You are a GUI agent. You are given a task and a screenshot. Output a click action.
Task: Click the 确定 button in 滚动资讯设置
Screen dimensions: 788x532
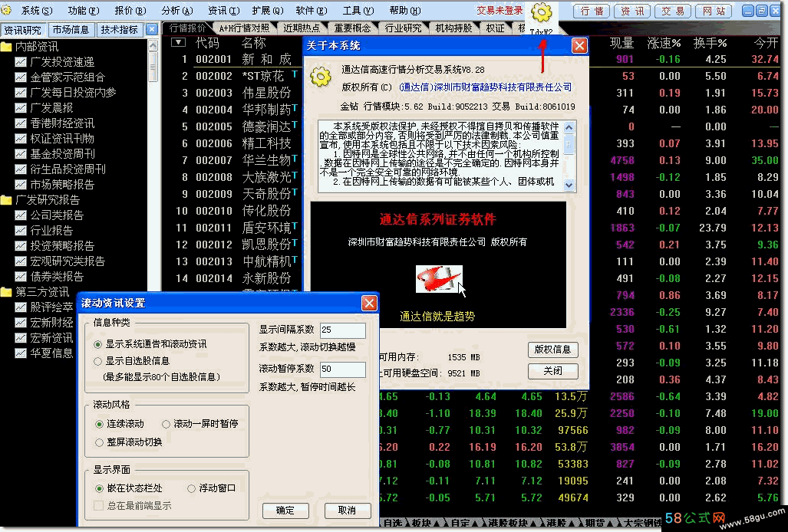(285, 511)
